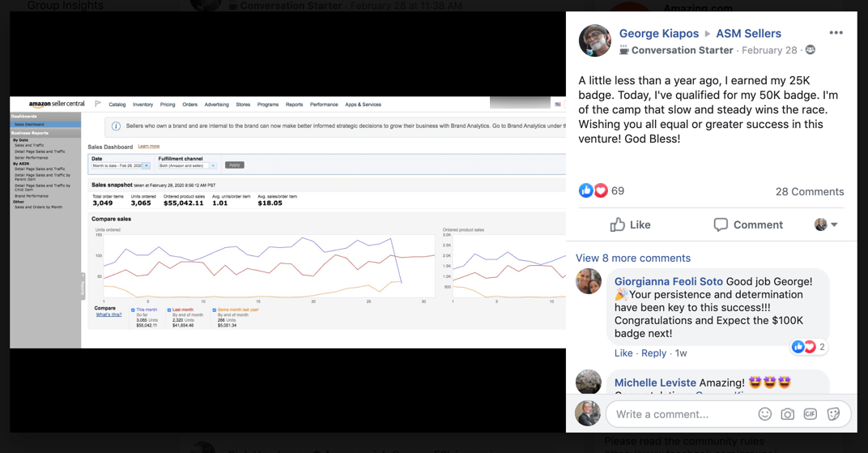This screenshot has width=868, height=453.
Task: Toggle the This month compare checkbox
Action: [134, 310]
